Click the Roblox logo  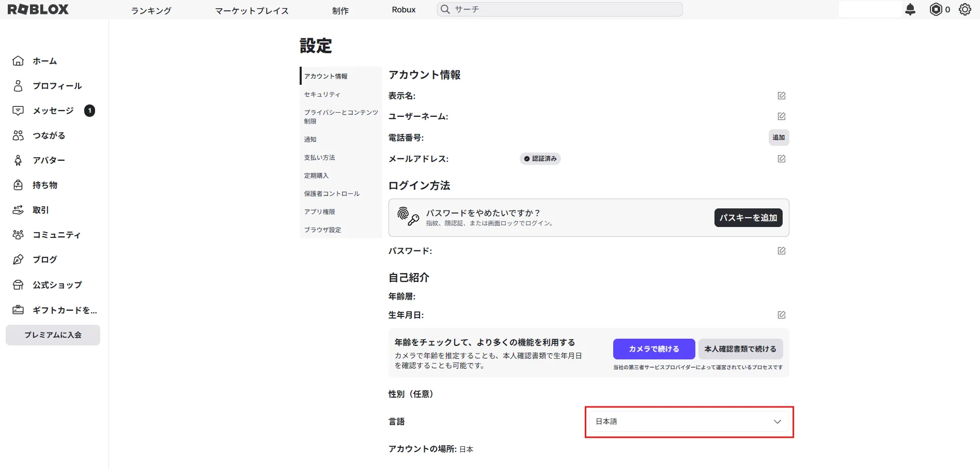[x=38, y=9]
